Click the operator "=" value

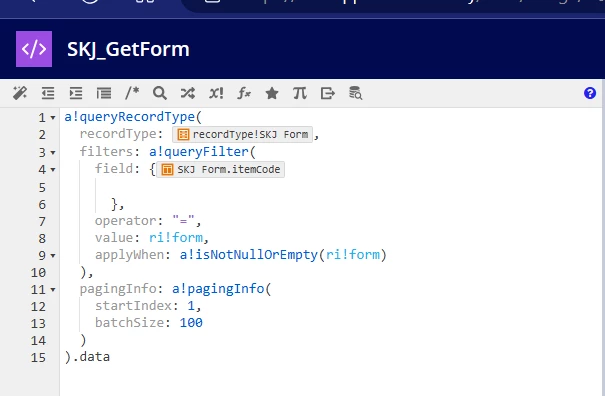(183, 221)
